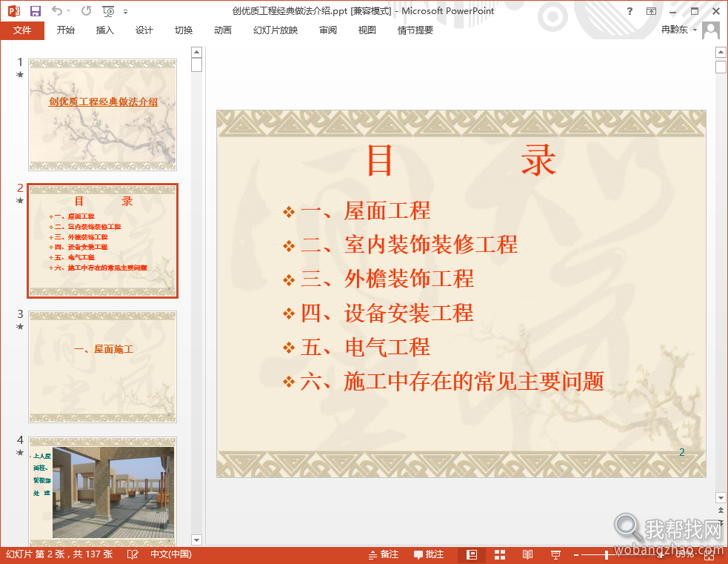The image size is (728, 564).
Task: Click bullet text 一、屋面工程
Action: pos(365,211)
